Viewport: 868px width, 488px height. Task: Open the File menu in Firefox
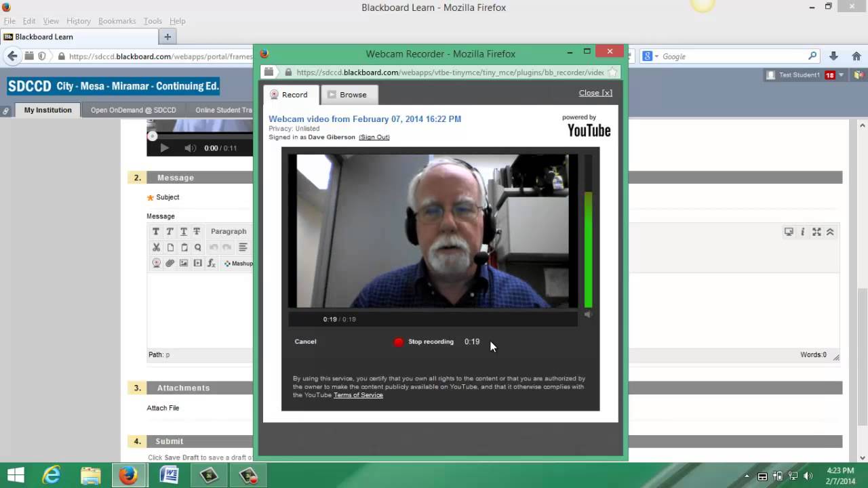[9, 21]
